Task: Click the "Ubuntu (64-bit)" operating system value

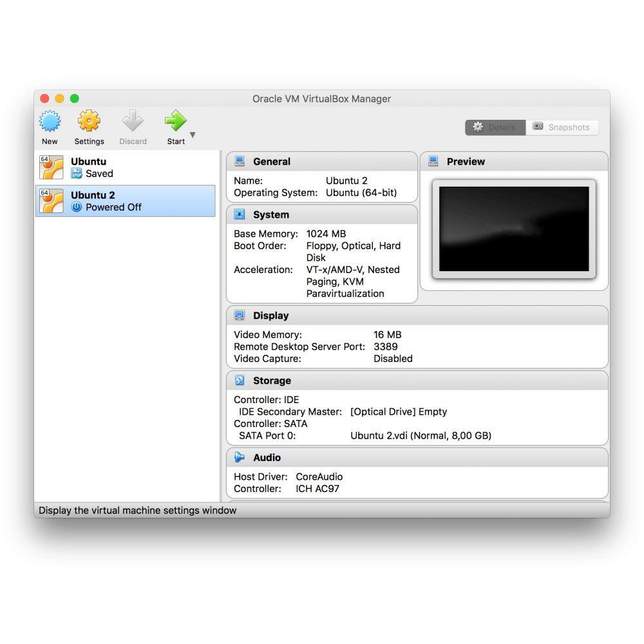Action: coord(361,193)
